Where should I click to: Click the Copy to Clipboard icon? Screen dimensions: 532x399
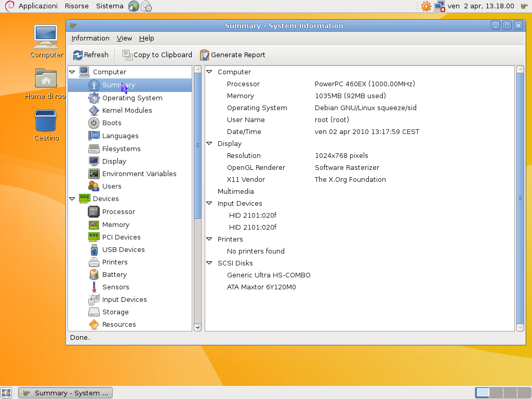(127, 55)
